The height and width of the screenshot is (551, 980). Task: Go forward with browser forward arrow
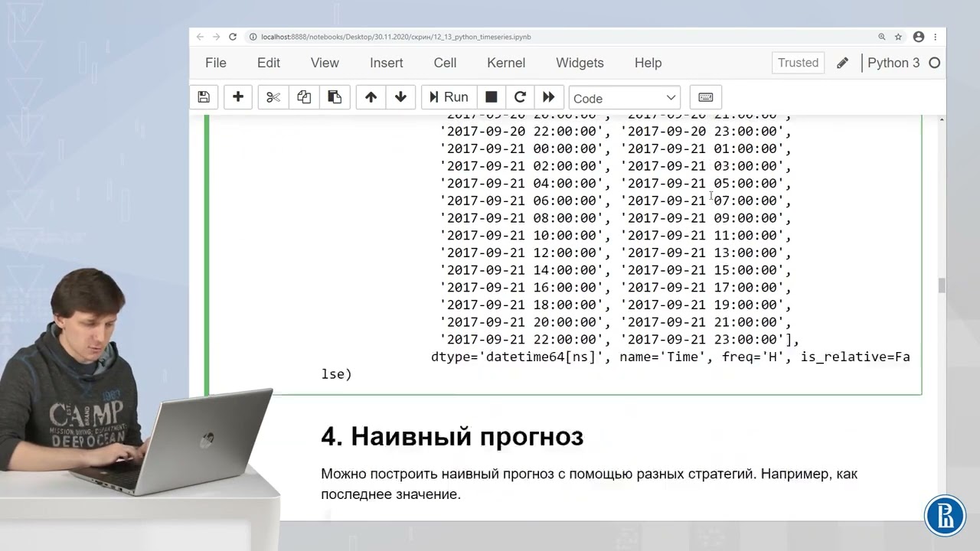(x=216, y=37)
